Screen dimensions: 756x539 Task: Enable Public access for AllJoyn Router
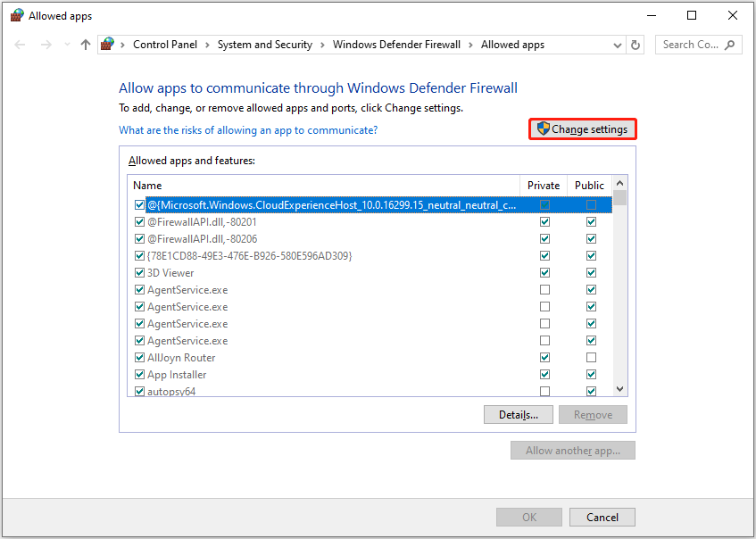pos(591,357)
